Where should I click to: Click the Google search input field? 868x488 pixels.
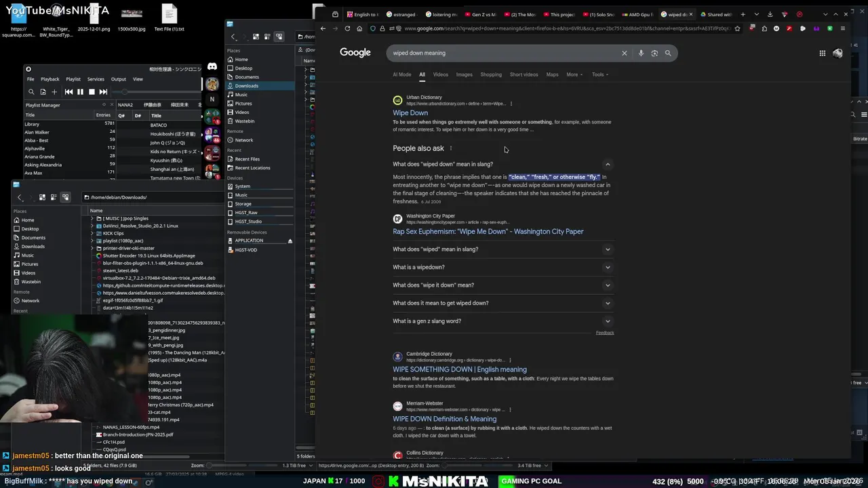[504, 53]
